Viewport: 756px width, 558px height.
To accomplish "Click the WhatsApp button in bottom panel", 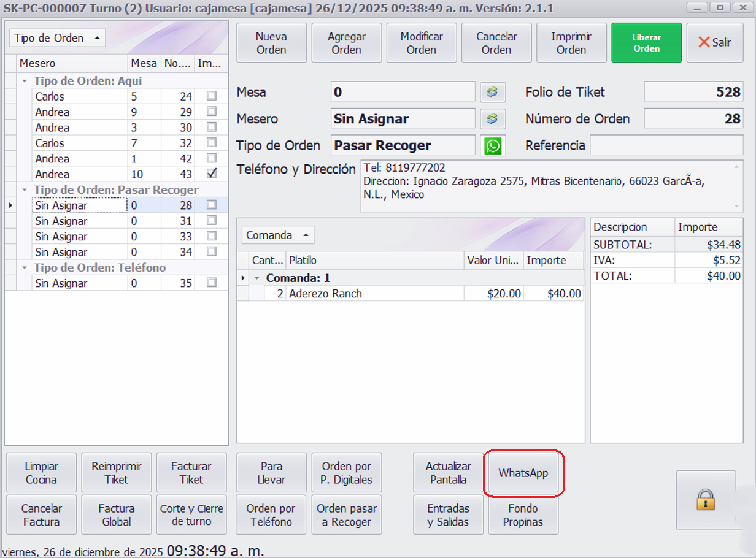I will pyautogui.click(x=523, y=473).
